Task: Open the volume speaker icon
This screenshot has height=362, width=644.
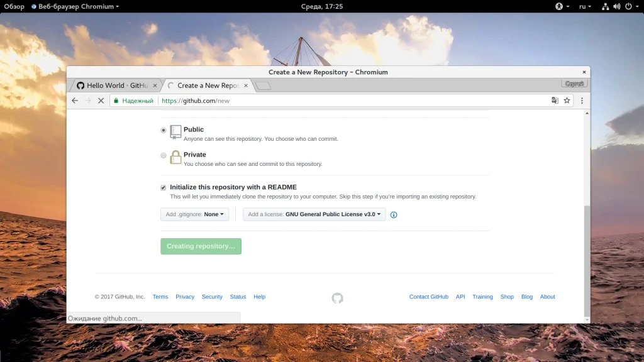Action: click(x=617, y=6)
